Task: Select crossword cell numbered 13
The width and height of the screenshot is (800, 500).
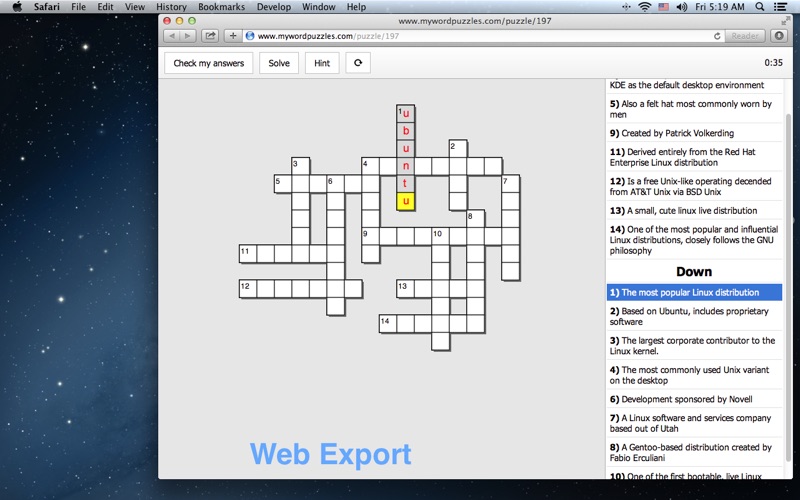Action: click(x=406, y=288)
